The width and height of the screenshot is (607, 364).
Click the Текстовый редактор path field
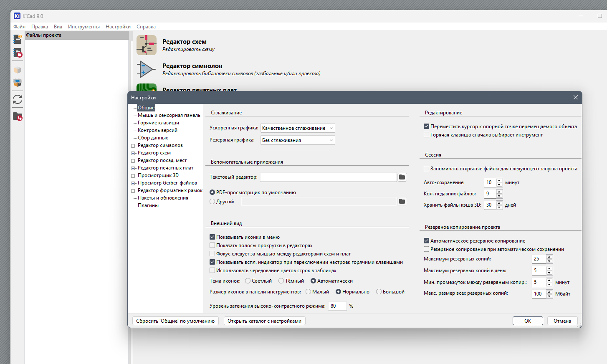[x=328, y=177]
